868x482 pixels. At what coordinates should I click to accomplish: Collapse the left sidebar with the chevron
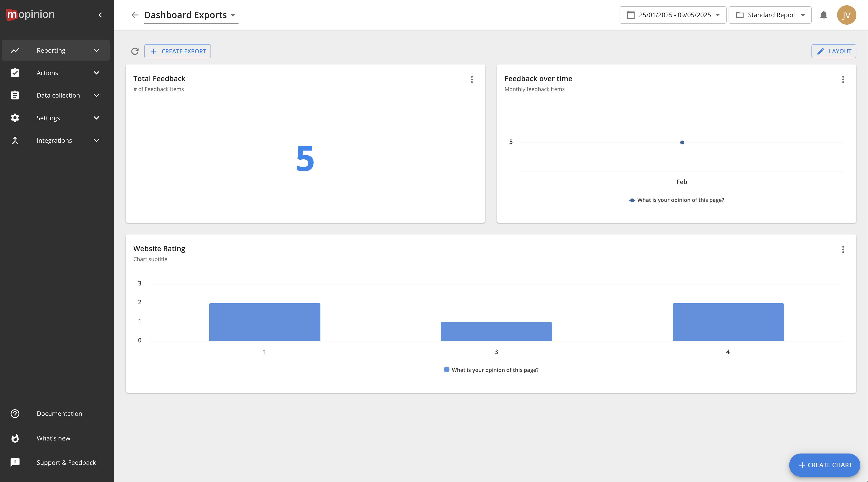100,14
